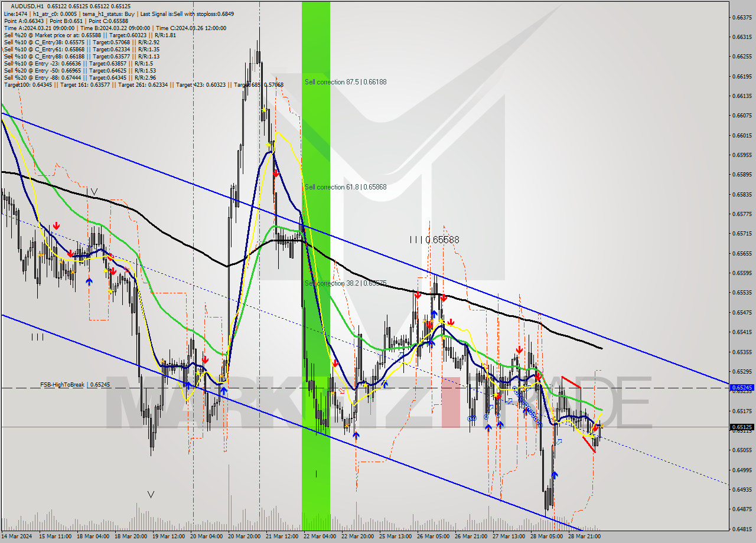Click price axis label 0.64875
756x543 pixels.
[x=741, y=509]
